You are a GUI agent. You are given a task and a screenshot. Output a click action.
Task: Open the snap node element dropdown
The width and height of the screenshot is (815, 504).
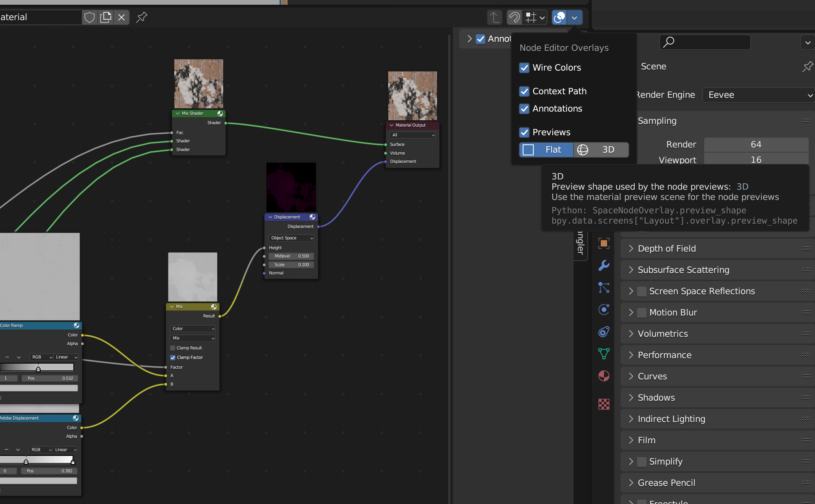[x=535, y=17]
